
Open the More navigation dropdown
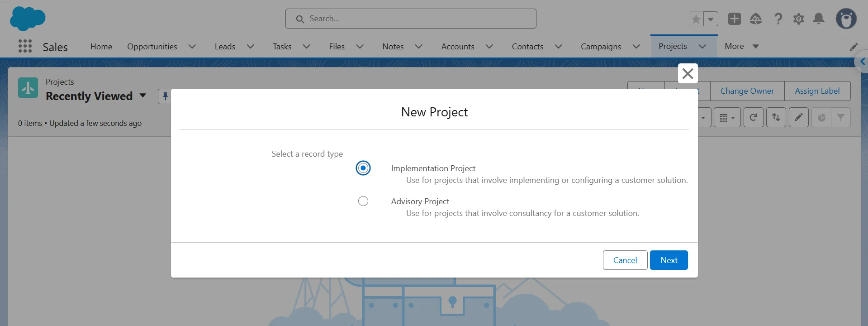click(x=742, y=46)
